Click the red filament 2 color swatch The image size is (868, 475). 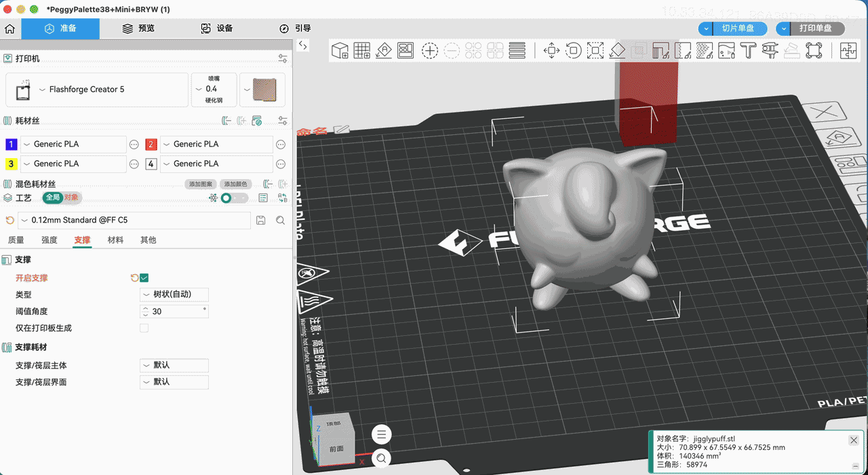coord(151,145)
